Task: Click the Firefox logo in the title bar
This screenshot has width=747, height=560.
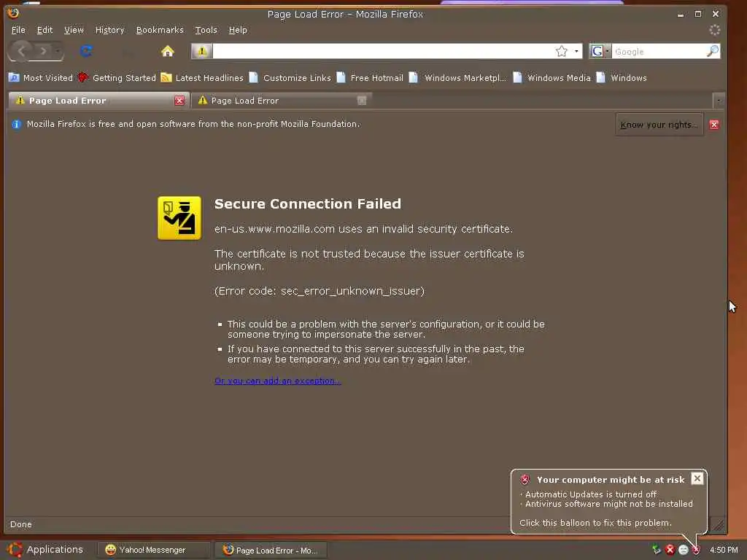Action: pyautogui.click(x=13, y=12)
